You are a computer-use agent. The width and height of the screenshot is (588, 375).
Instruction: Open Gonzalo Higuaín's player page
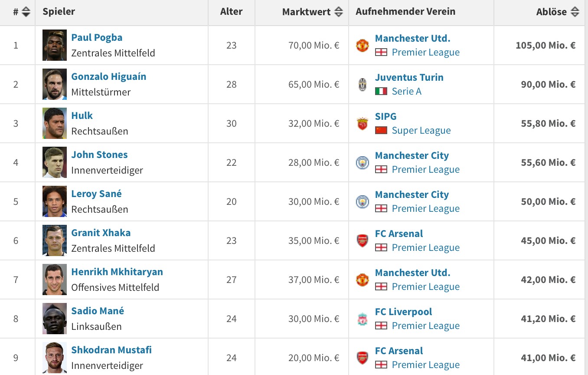point(109,77)
